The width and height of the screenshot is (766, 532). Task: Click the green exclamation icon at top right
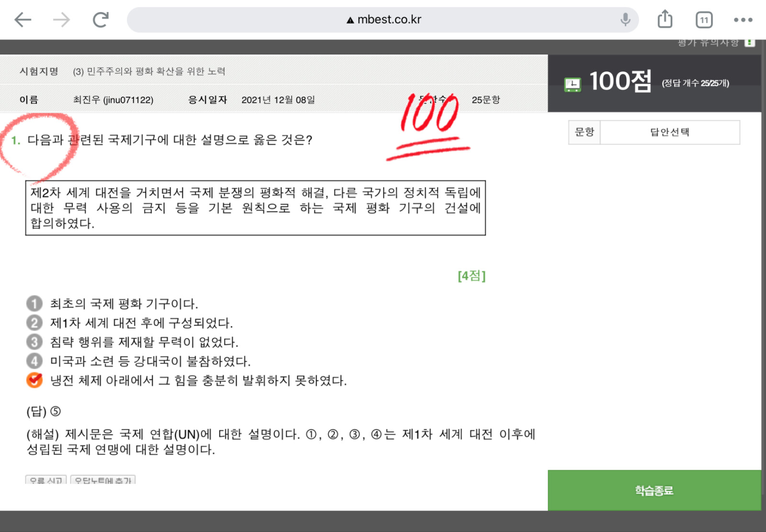[x=750, y=43]
